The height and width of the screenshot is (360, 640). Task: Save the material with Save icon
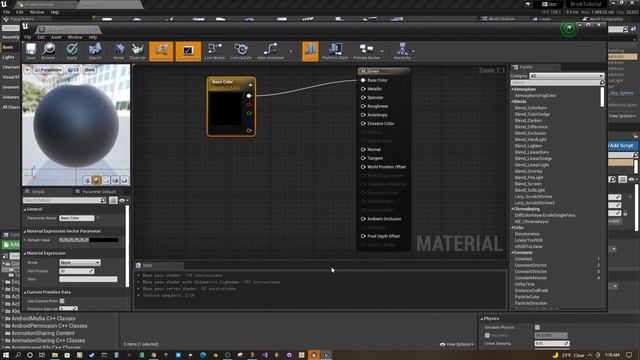coord(31,51)
